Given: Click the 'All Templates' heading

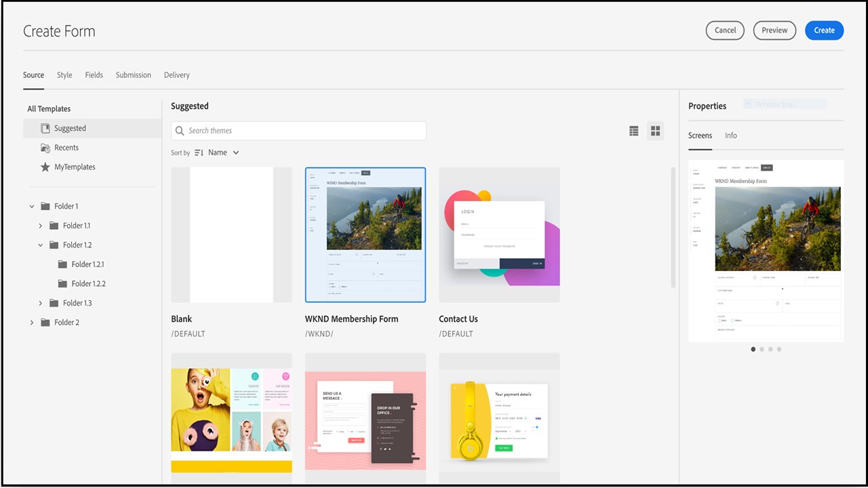Looking at the screenshot, I should click(49, 108).
